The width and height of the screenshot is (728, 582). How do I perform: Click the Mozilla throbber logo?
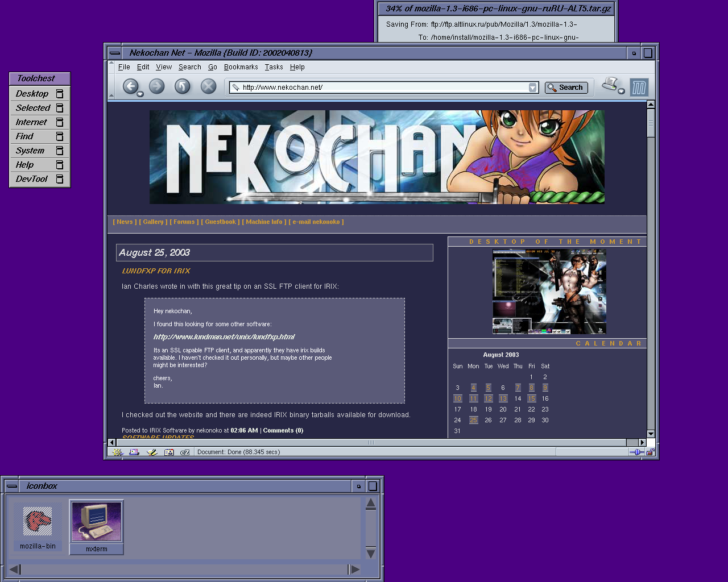(x=639, y=87)
